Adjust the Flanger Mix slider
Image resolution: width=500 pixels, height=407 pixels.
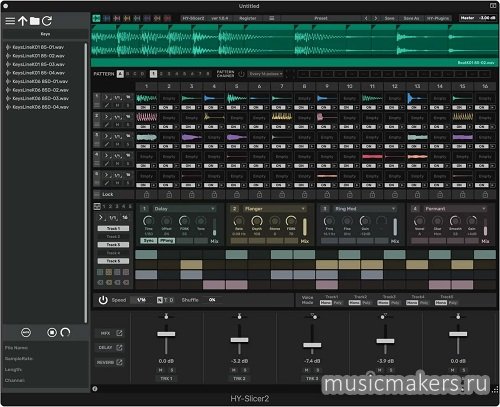tap(305, 227)
